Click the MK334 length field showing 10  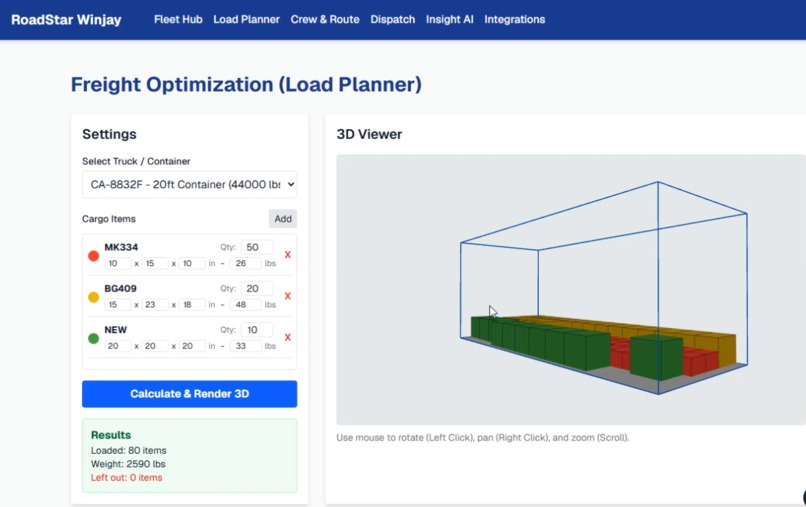click(118, 263)
